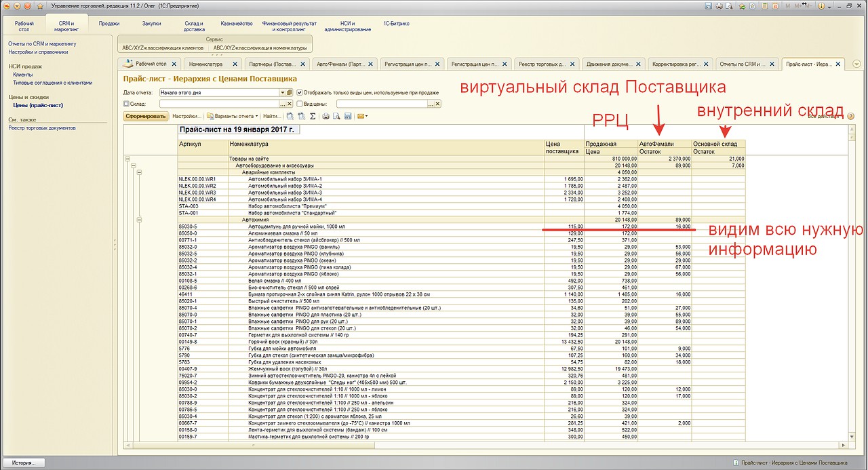The image size is (868, 470).
Task: Uncheck 'Отображать только виды цен' checkbox
Action: [x=300, y=92]
